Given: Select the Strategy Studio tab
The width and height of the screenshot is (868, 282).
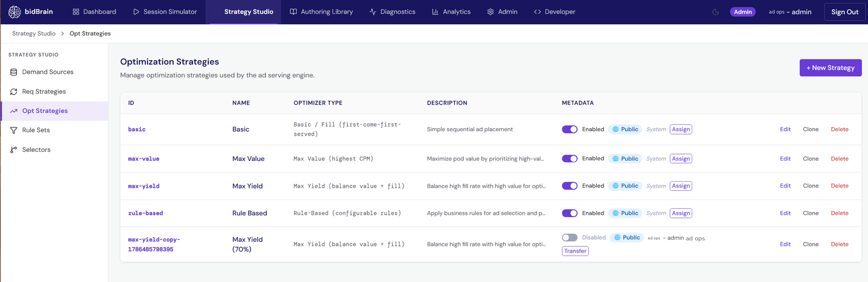Looking at the screenshot, I should coord(243,12).
